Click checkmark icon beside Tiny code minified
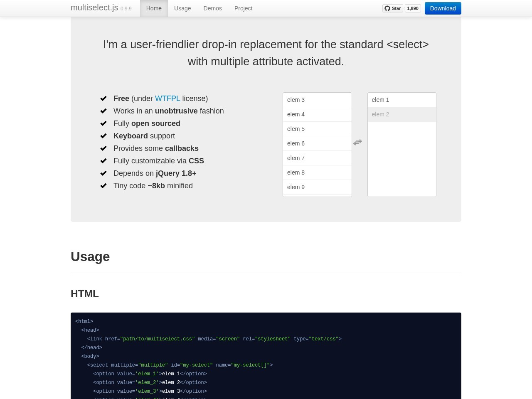 click(x=103, y=186)
